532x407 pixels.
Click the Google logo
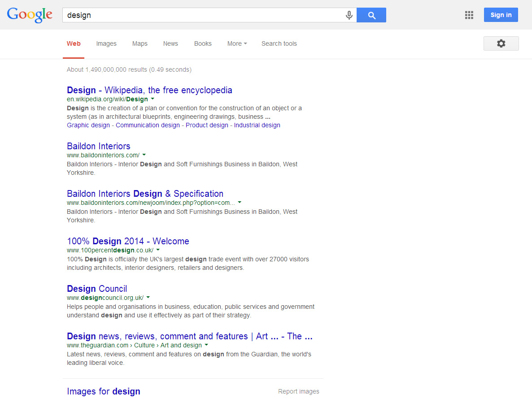coord(30,15)
